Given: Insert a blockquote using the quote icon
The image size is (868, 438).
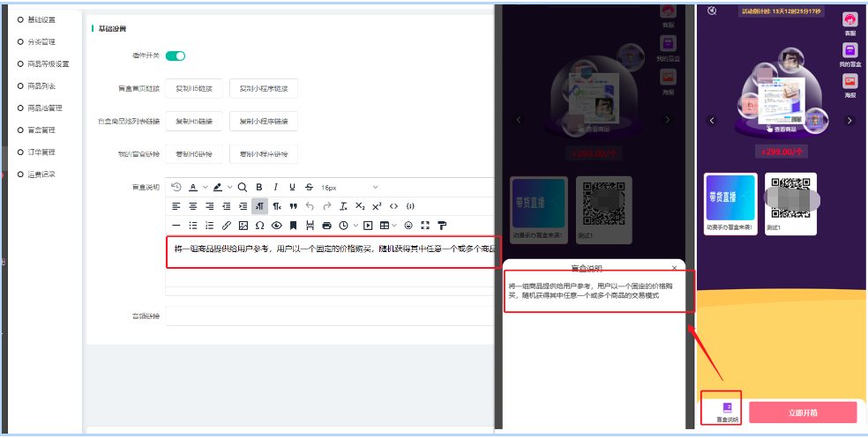Looking at the screenshot, I should (294, 206).
